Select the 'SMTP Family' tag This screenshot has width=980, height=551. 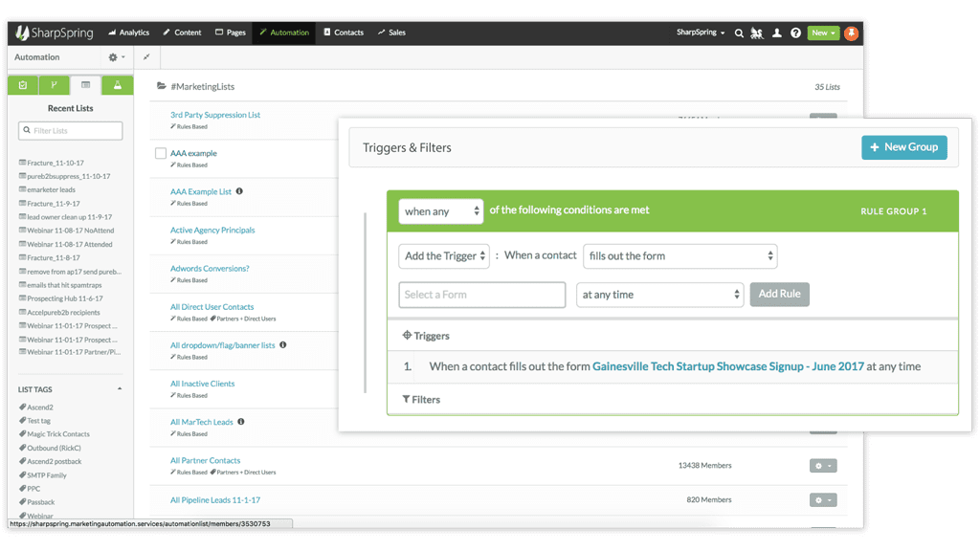pos(47,475)
